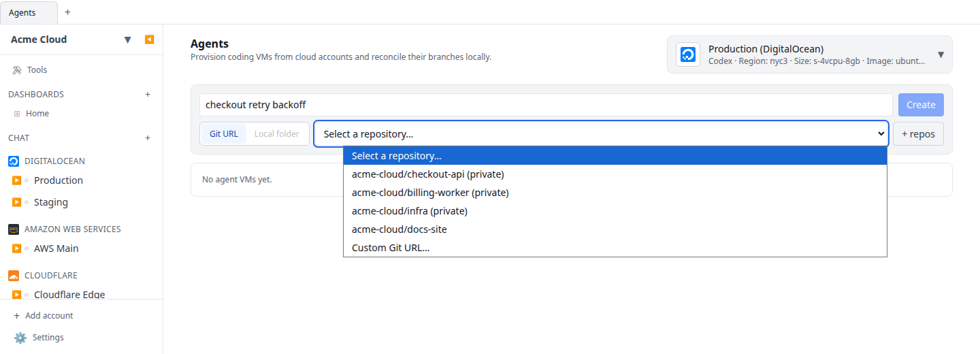Viewport: 980px width, 354px height.
Task: Click the 'No agent VMs yet.' text
Action: point(237,180)
